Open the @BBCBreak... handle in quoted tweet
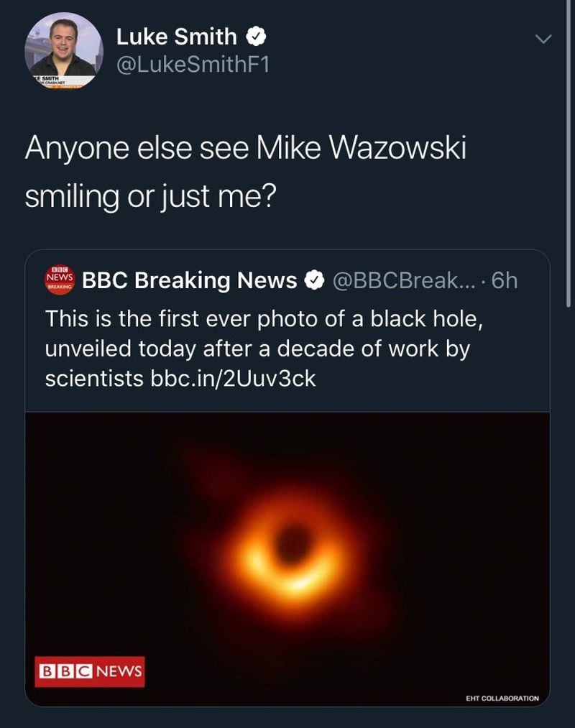The image size is (575, 728). click(404, 280)
